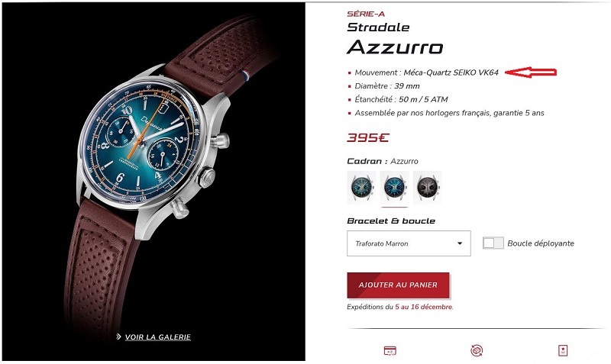Click the Méca-Quartz SEIKO VK64 movement text
The width and height of the screenshot is (611, 364).
click(451, 72)
